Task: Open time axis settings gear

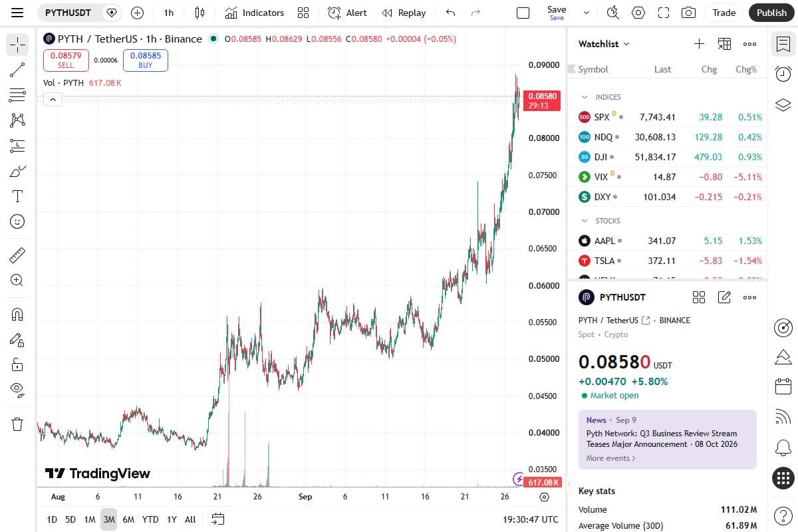Action: [545, 497]
